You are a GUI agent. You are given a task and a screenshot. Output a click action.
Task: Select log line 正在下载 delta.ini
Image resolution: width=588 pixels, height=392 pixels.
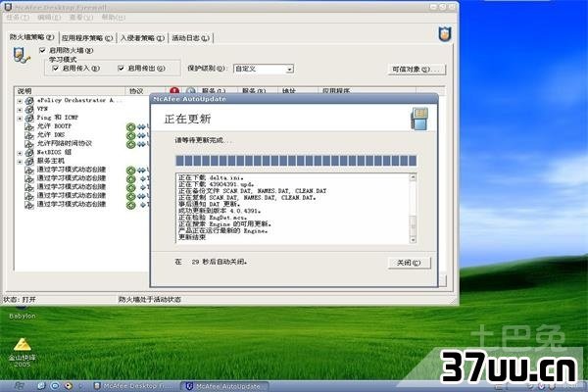coord(211,177)
